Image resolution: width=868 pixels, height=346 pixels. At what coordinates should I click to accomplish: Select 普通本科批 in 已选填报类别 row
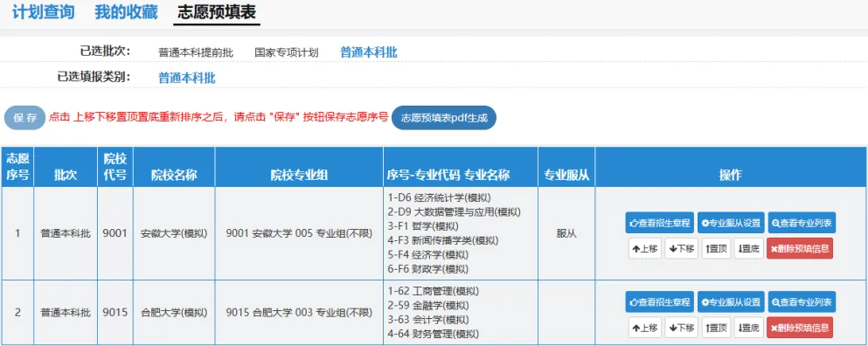tap(187, 78)
